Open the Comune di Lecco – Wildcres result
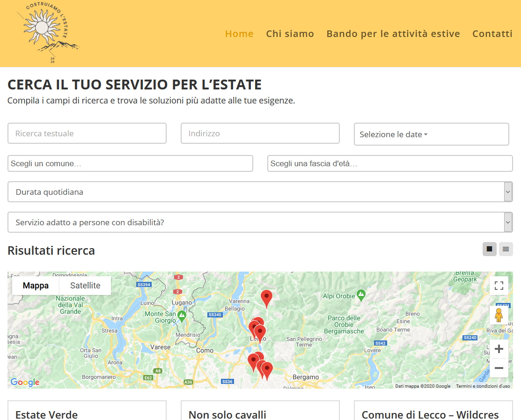 point(430,415)
